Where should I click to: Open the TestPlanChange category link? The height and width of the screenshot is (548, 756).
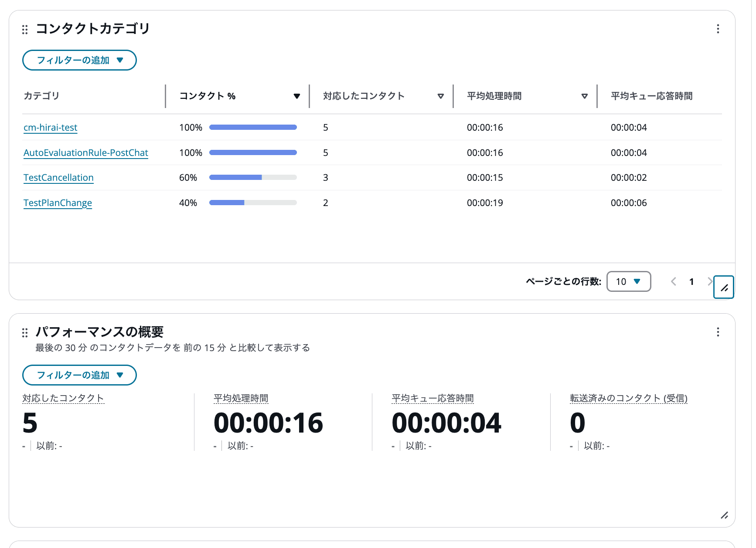[x=58, y=203]
